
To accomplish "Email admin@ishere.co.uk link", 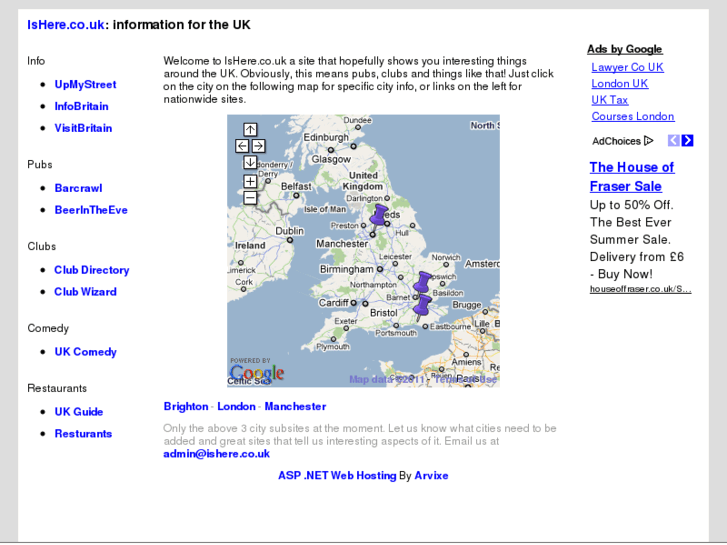I will (x=217, y=454).
